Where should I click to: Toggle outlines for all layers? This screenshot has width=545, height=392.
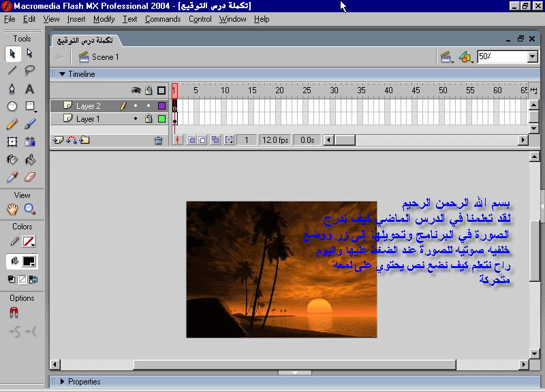[161, 91]
